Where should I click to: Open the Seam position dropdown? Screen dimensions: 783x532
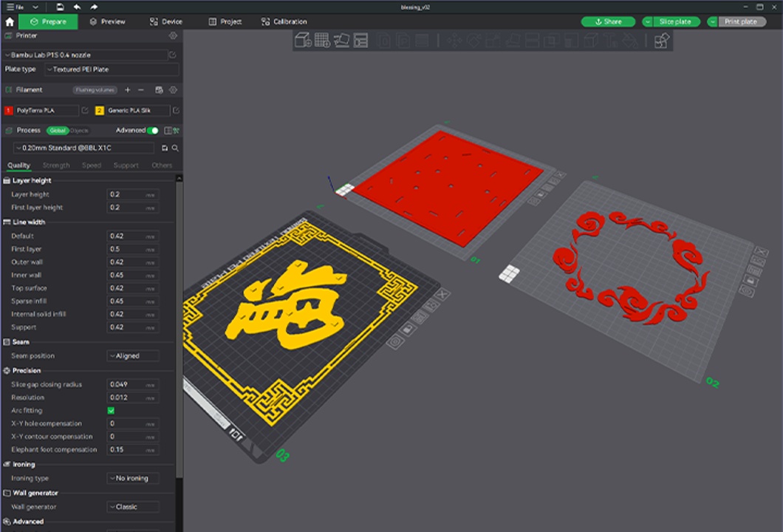tap(133, 356)
